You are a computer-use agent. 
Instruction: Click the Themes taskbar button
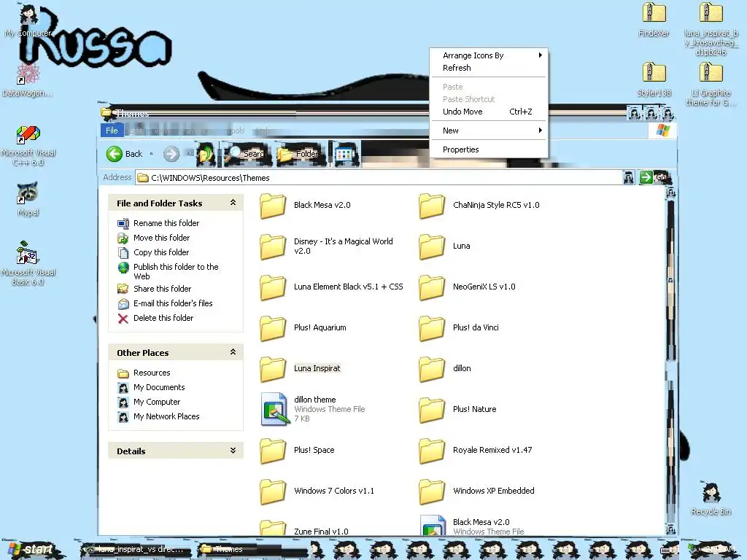(x=252, y=550)
